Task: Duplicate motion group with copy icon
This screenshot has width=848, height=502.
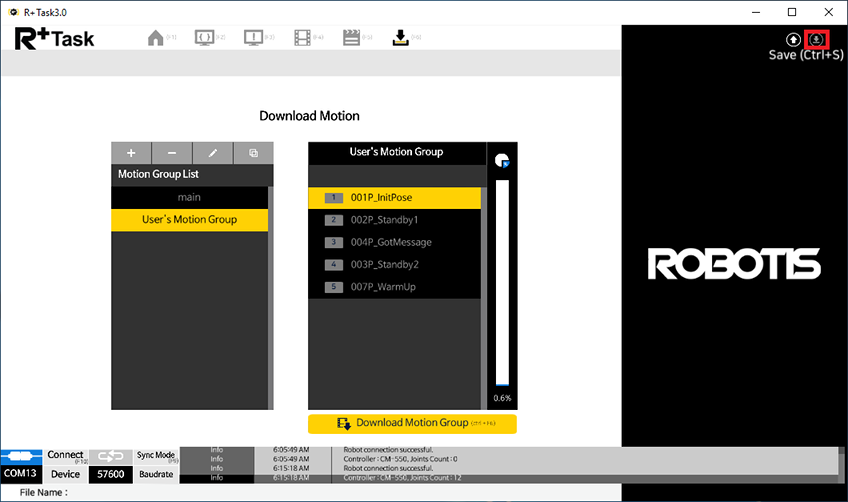Action: tap(253, 153)
